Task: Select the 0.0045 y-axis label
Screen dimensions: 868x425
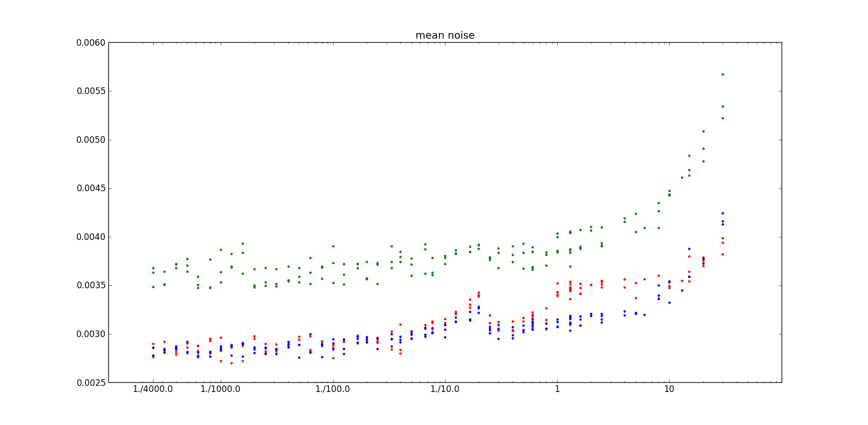Action: click(x=91, y=189)
